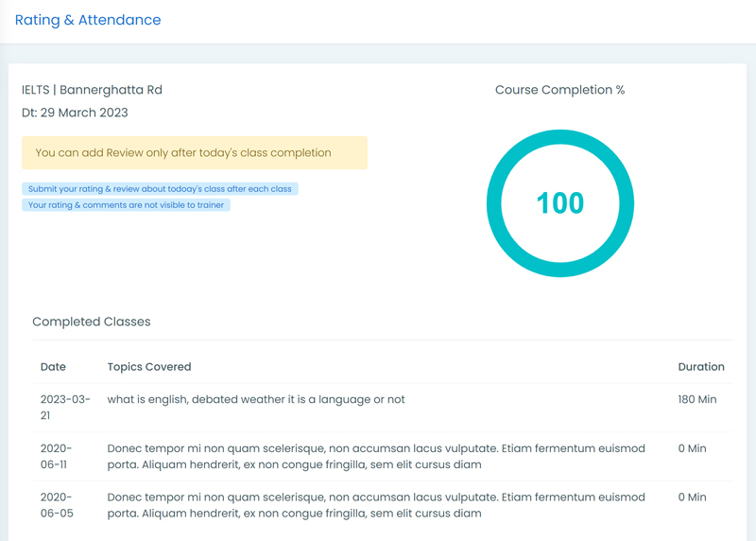Click the Date column header
This screenshot has height=541, width=756.
pos(53,367)
